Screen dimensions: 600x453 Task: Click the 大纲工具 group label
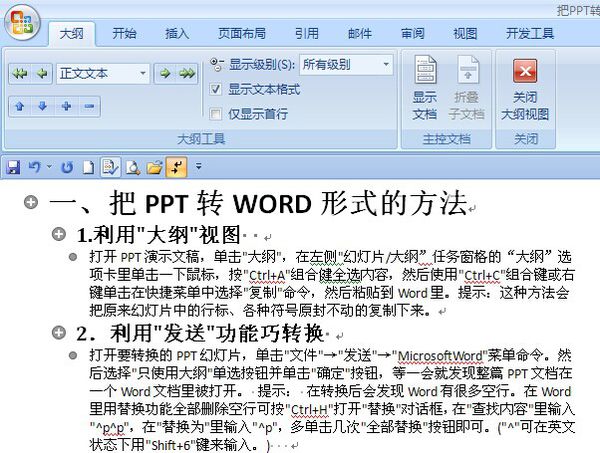[201, 139]
